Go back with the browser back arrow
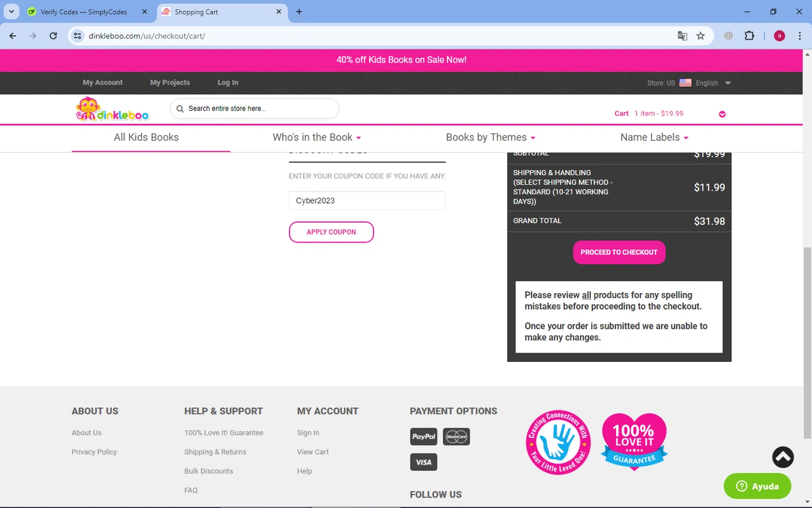 click(13, 36)
